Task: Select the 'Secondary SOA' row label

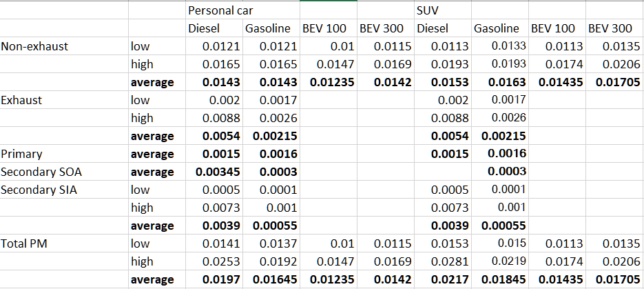Action: pyautogui.click(x=41, y=172)
